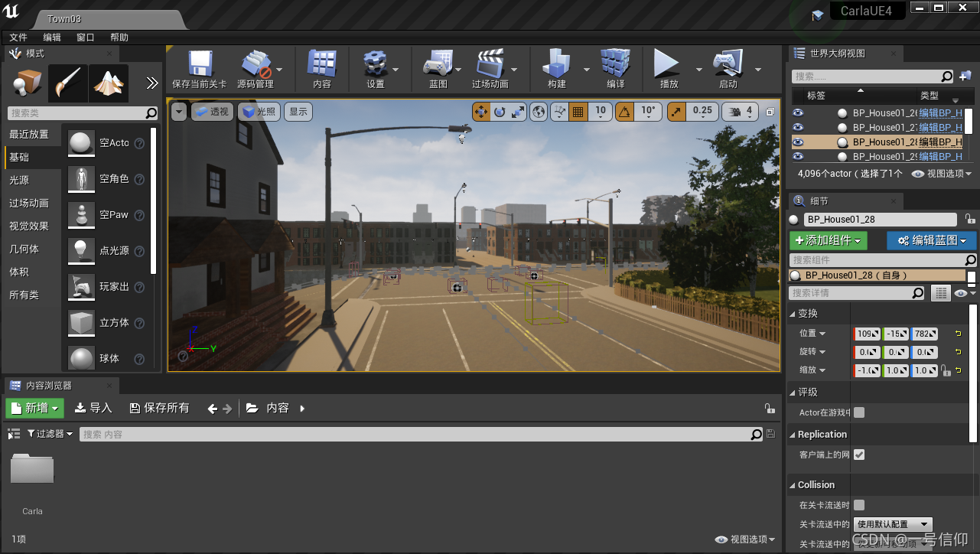Open the Window (窗口) menu
980x554 pixels.
(86, 37)
